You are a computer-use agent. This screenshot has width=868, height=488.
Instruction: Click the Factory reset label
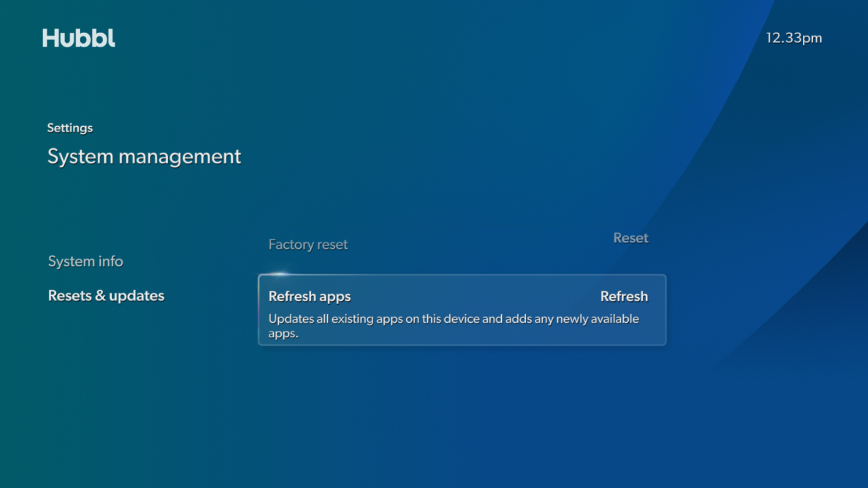[307, 244]
